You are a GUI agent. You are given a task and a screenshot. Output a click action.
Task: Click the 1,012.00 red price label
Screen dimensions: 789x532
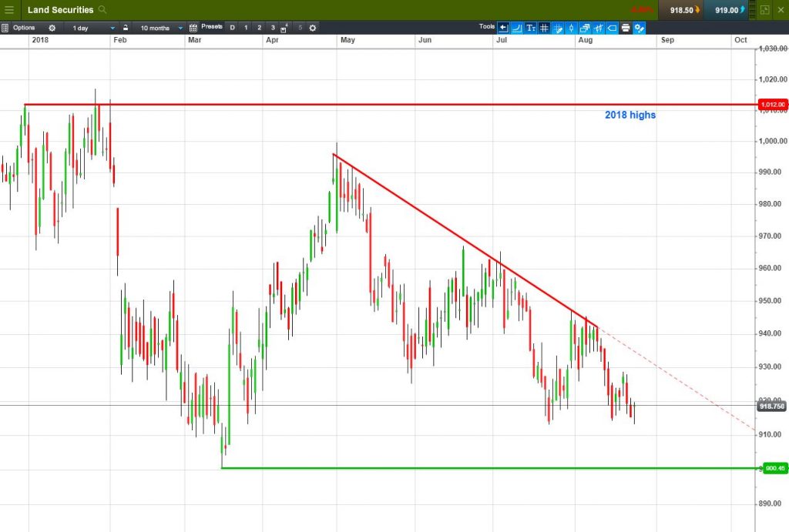click(772, 105)
